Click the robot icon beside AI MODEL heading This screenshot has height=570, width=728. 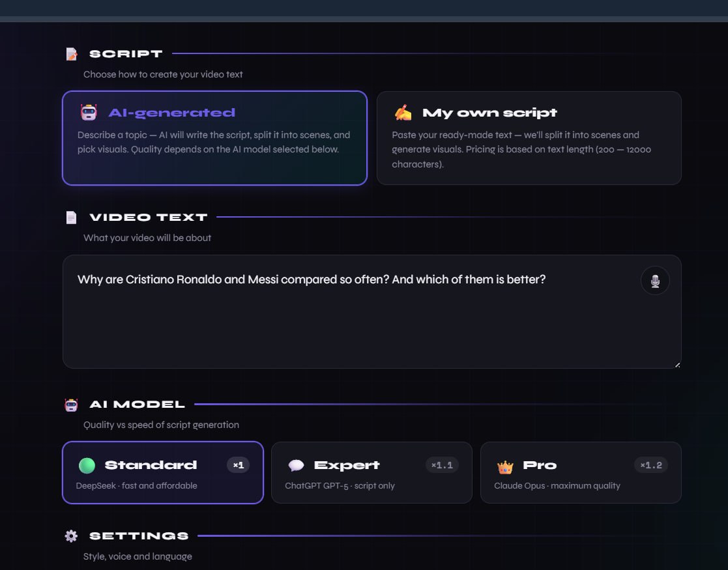point(71,405)
